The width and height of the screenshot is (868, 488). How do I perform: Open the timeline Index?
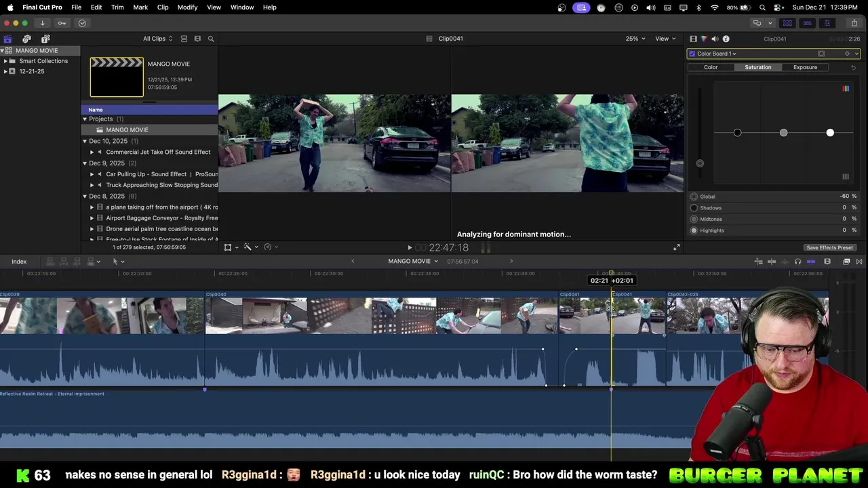[19, 262]
